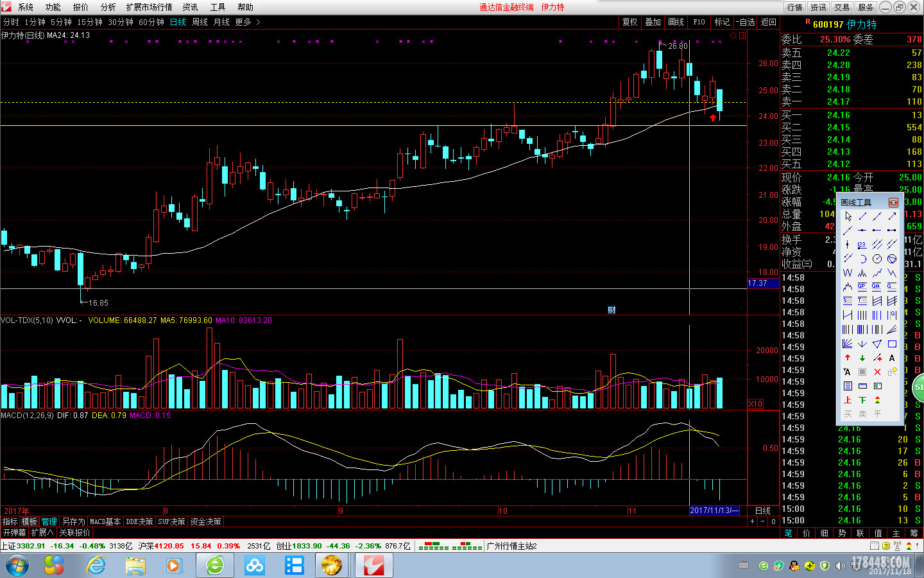924x578 pixels.
Task: Expand 更多 period options
Action: click(247, 22)
